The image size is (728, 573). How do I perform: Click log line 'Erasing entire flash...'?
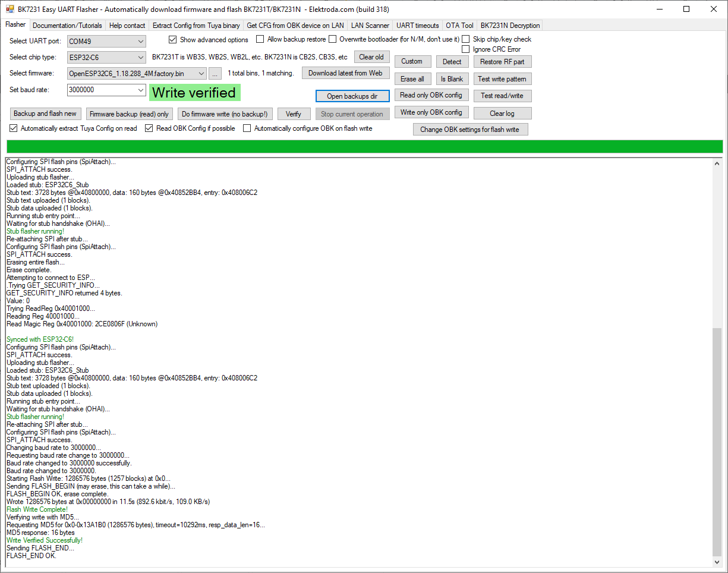point(36,262)
